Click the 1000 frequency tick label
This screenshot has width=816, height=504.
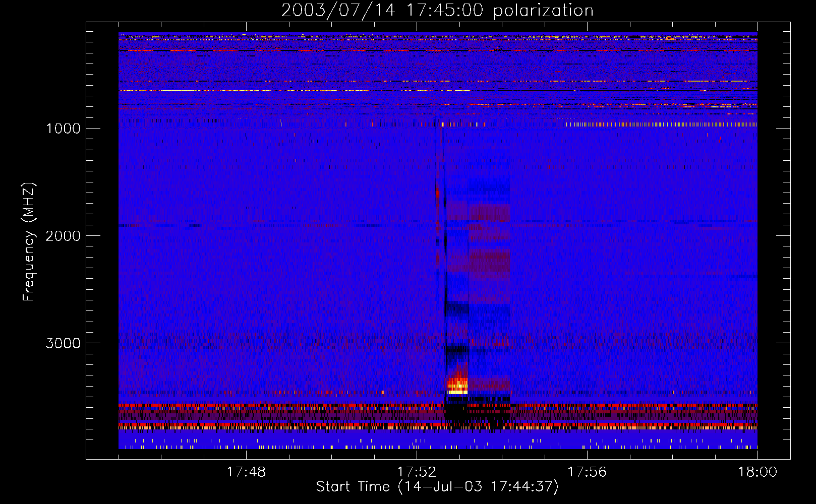pyautogui.click(x=63, y=129)
